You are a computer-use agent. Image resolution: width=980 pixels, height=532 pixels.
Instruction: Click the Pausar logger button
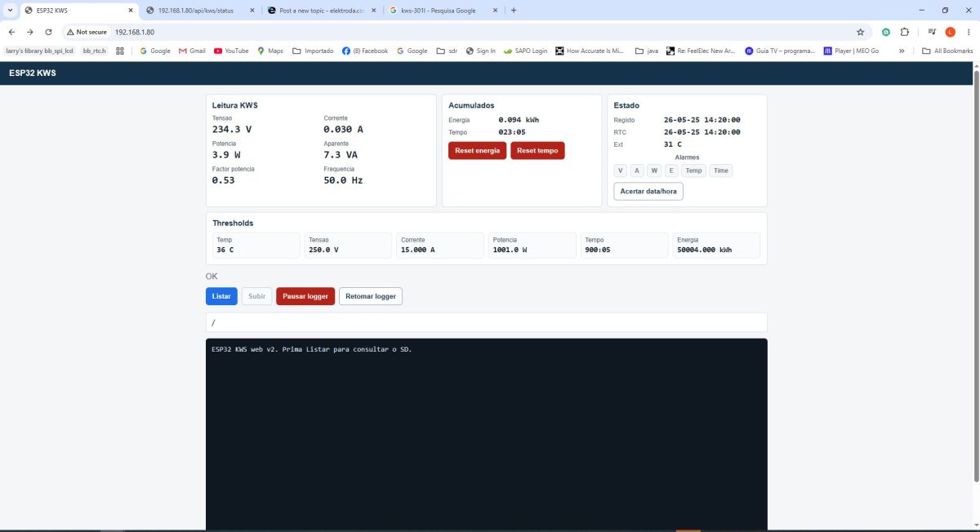[x=305, y=296]
